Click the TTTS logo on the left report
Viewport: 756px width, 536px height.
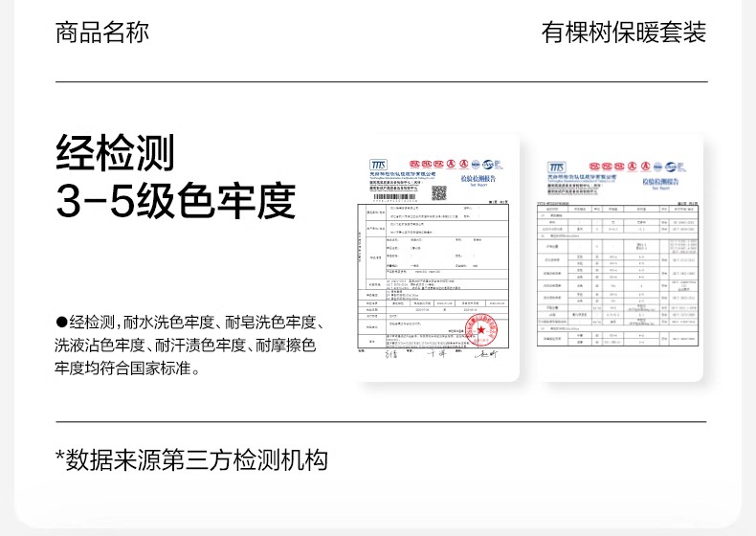(x=378, y=165)
